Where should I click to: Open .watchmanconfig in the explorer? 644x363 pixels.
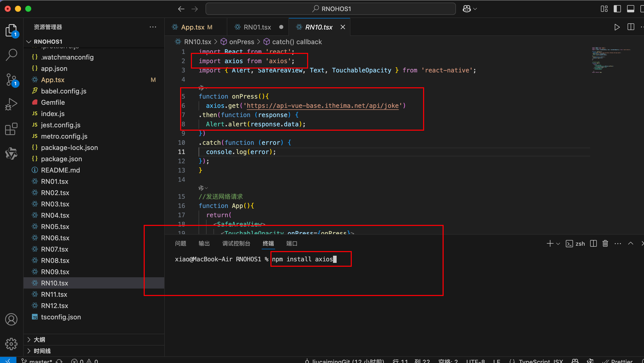pos(94,57)
